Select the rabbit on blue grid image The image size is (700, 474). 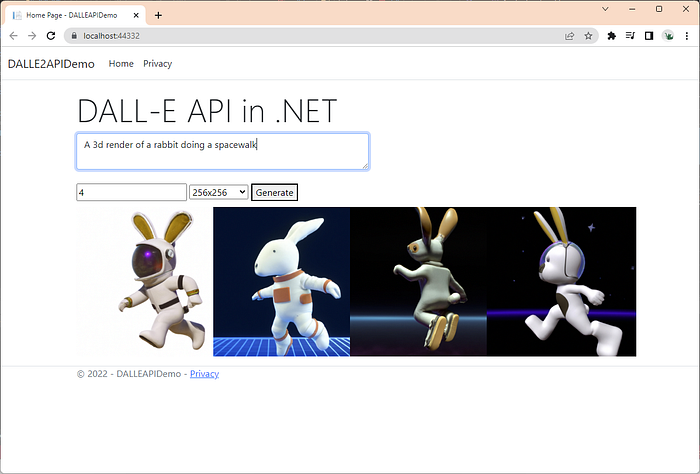point(282,282)
